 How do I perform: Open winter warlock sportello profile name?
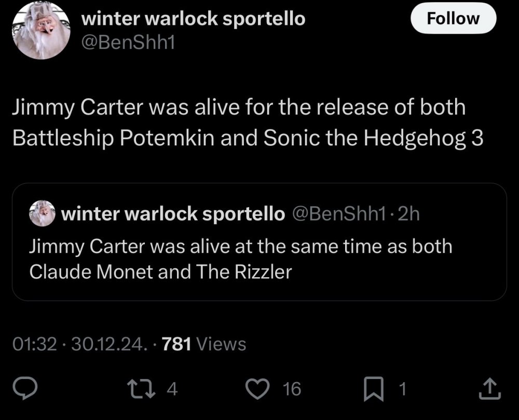(193, 18)
